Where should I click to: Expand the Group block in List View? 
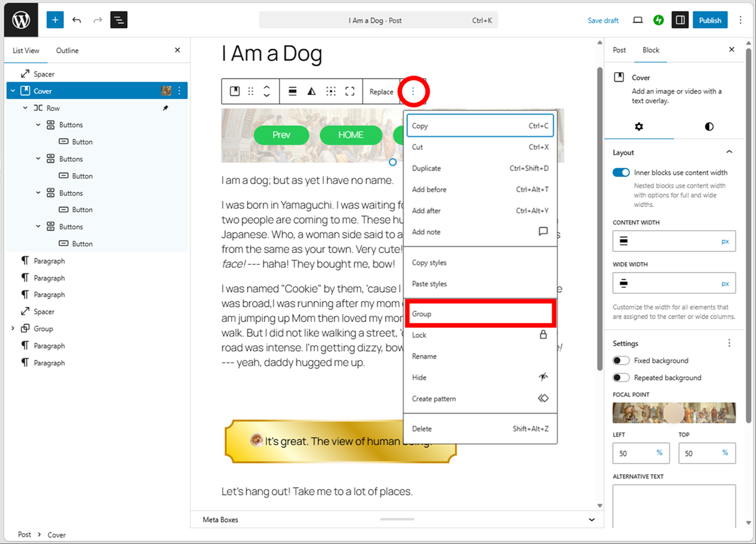pos(13,329)
